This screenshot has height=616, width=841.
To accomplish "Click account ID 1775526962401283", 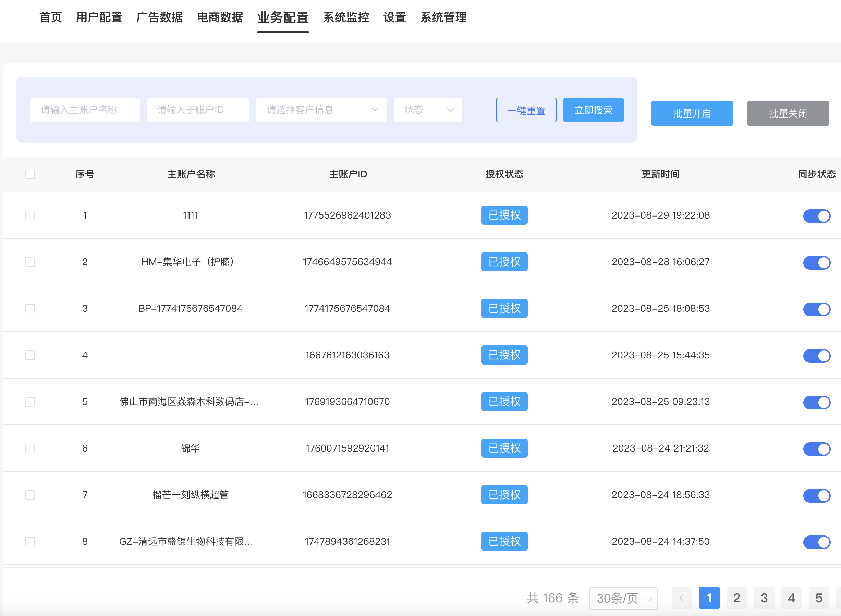I will coord(347,215).
